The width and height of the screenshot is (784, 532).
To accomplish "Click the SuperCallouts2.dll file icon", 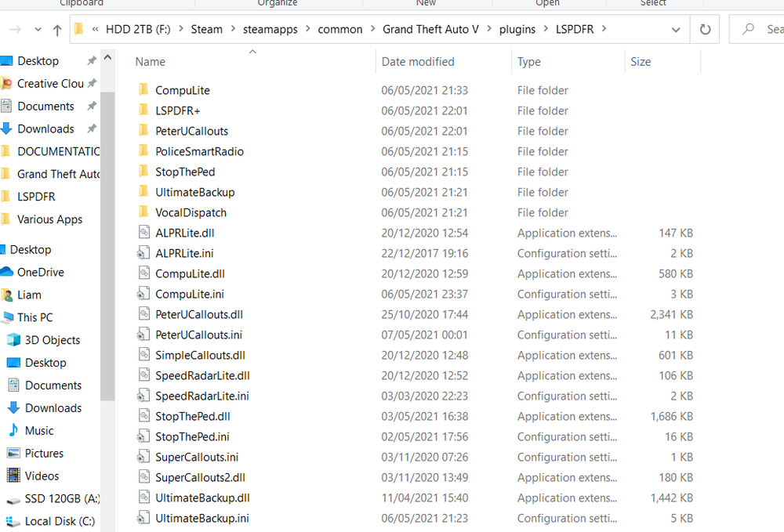I will 144,478.
